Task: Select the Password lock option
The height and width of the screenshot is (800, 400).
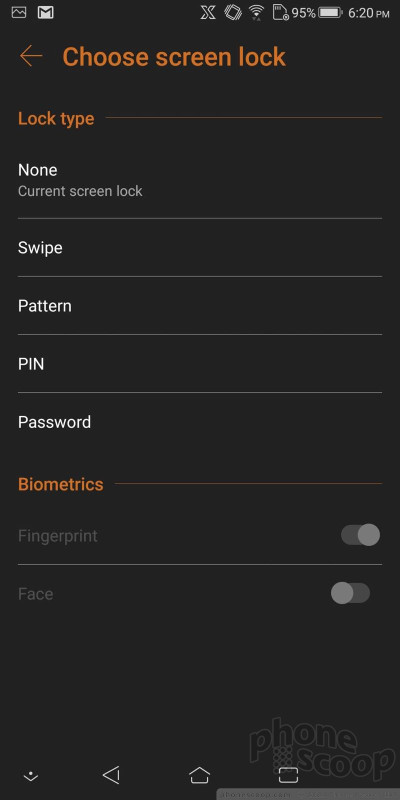Action: 200,422
